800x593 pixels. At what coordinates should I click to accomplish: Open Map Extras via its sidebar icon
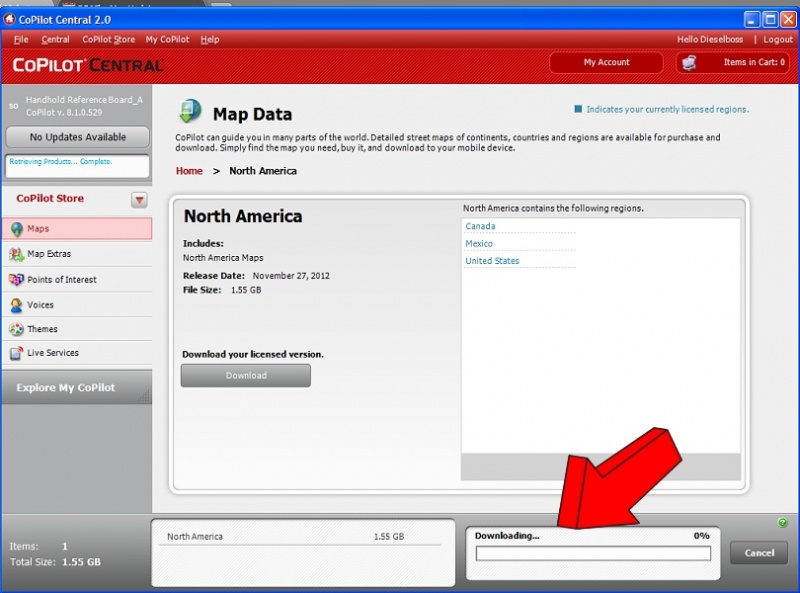tap(16, 254)
